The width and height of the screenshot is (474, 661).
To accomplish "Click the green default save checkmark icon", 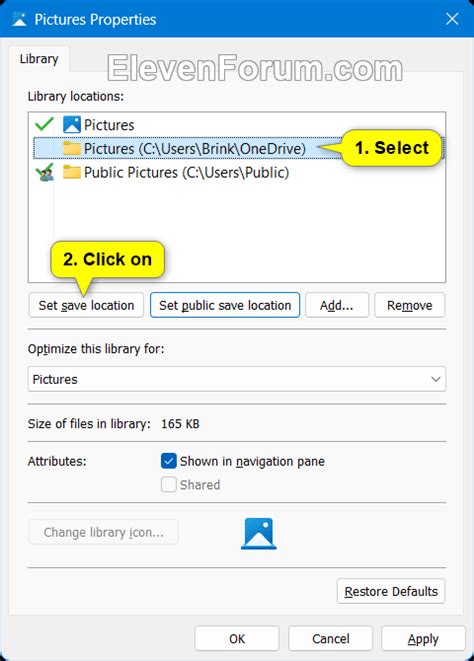I will tap(44, 124).
